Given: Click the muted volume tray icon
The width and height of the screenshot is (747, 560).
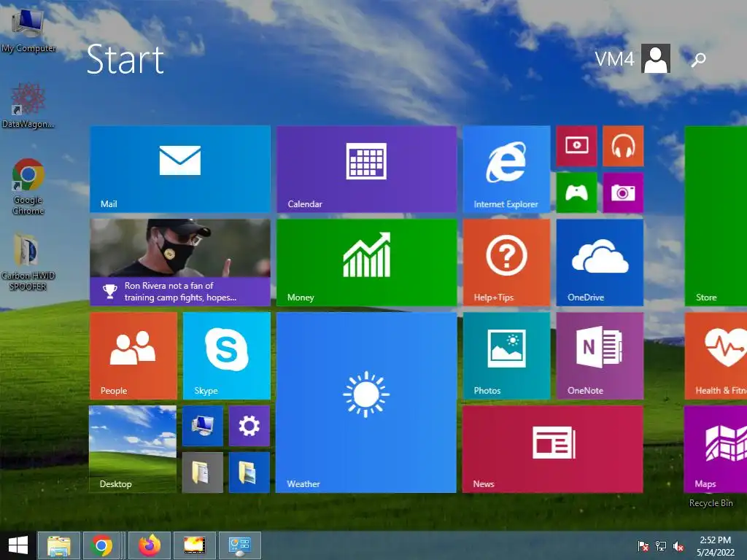Looking at the screenshot, I should click(678, 546).
